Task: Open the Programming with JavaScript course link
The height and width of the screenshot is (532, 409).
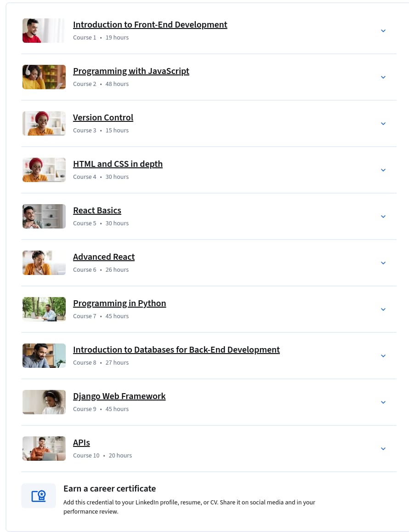Action: coord(131,71)
